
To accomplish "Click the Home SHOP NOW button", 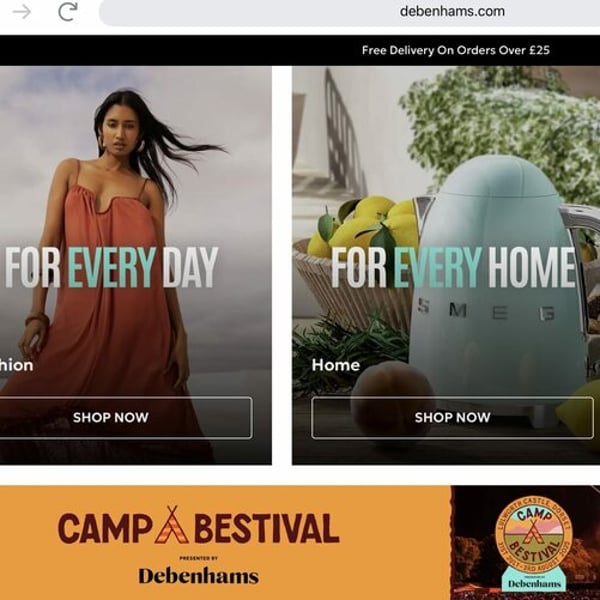I will point(452,417).
